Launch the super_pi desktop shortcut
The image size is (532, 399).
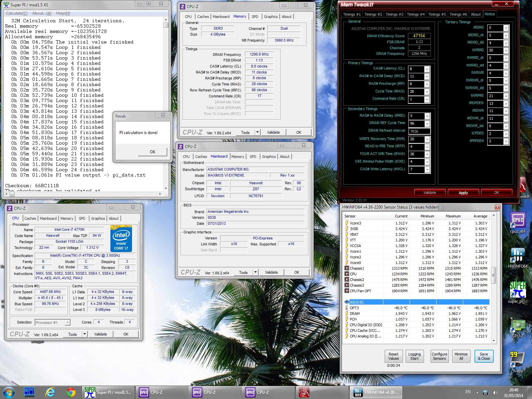pyautogui.click(x=518, y=292)
